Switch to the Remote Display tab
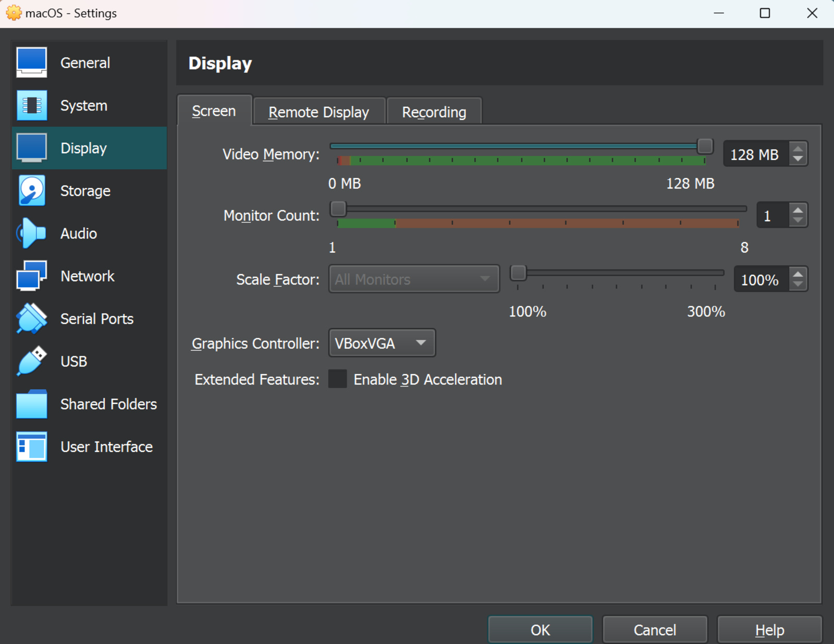The image size is (834, 644). [318, 111]
